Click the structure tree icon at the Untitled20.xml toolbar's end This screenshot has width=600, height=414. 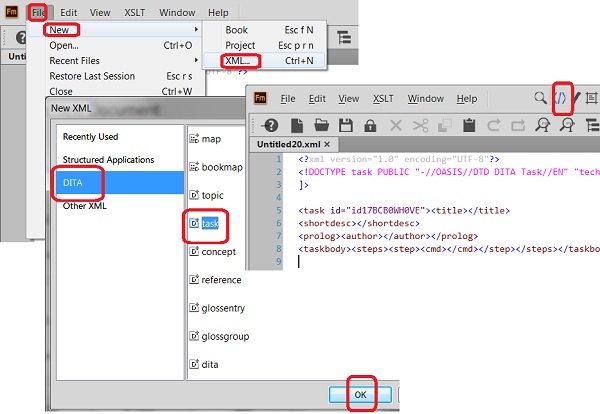(x=592, y=125)
